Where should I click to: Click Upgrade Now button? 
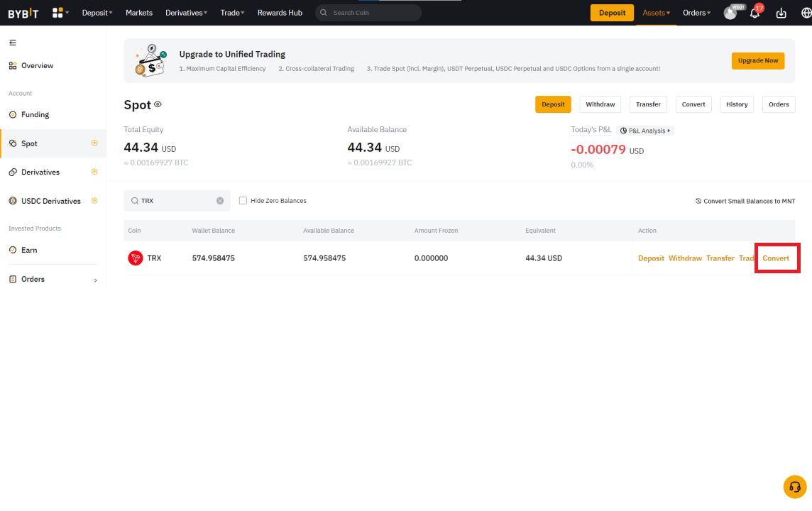coord(757,60)
